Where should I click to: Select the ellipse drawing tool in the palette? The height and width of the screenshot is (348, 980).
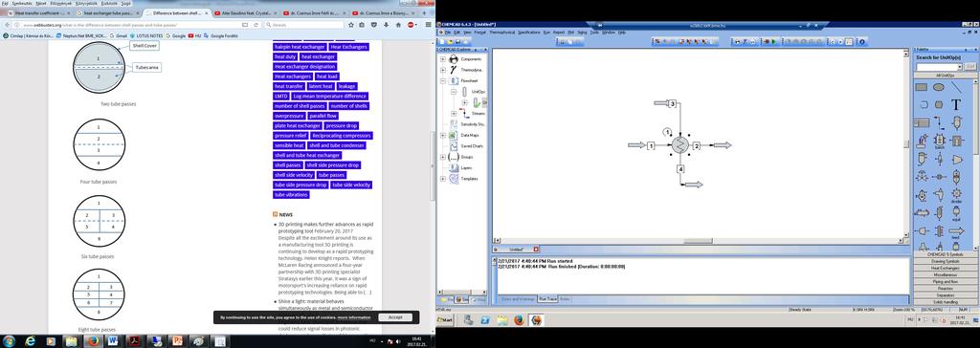(939, 87)
